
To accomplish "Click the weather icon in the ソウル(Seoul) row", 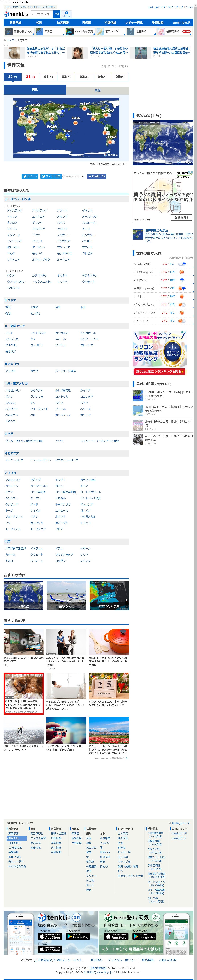I will [x=182, y=264].
